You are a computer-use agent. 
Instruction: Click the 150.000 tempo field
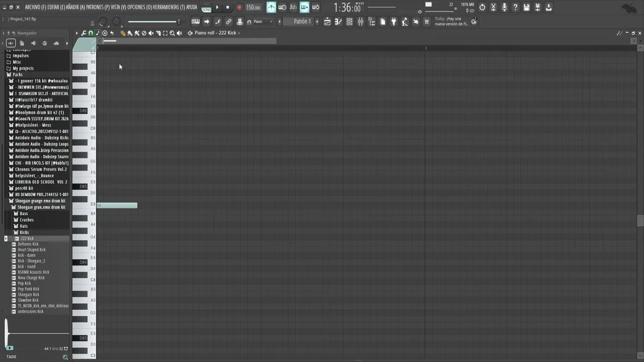click(x=253, y=8)
